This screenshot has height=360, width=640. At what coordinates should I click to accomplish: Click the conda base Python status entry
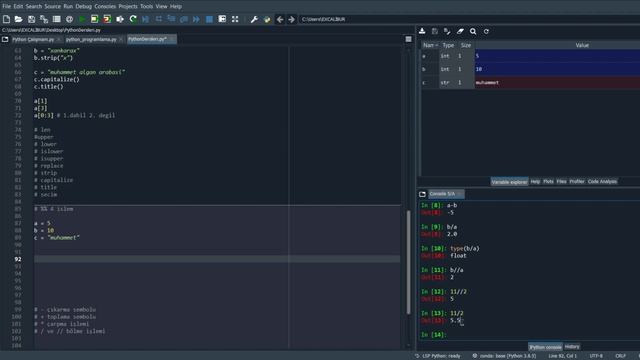[x=504, y=356]
